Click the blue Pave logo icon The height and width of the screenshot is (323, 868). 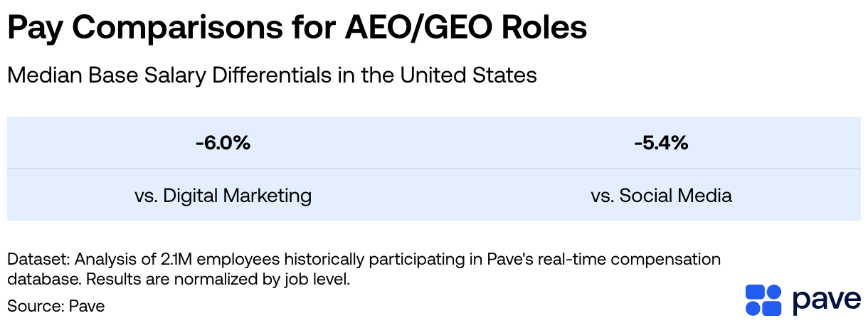pyautogui.click(x=763, y=300)
